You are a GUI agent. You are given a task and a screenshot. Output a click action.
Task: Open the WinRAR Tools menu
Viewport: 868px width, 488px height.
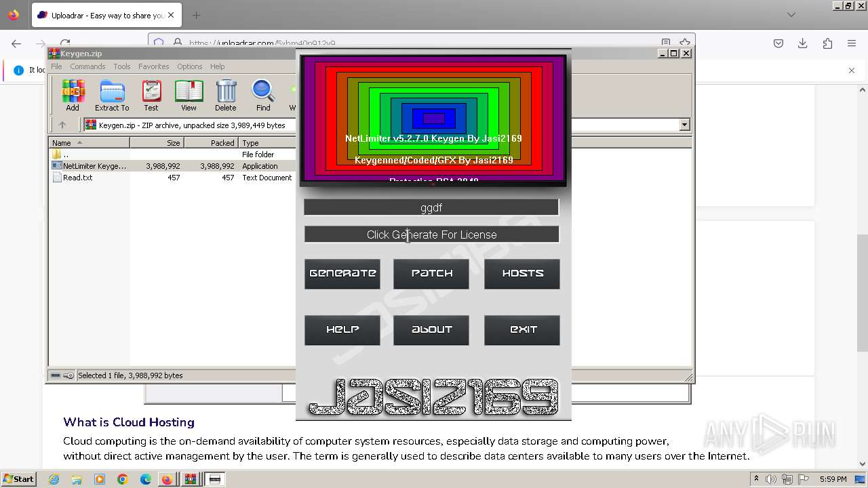(x=122, y=66)
